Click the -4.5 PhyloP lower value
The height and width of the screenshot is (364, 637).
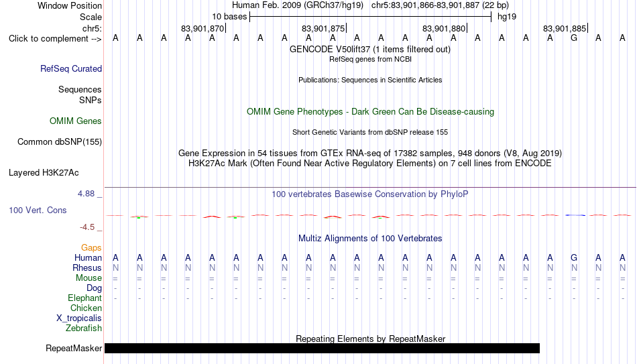tap(87, 227)
